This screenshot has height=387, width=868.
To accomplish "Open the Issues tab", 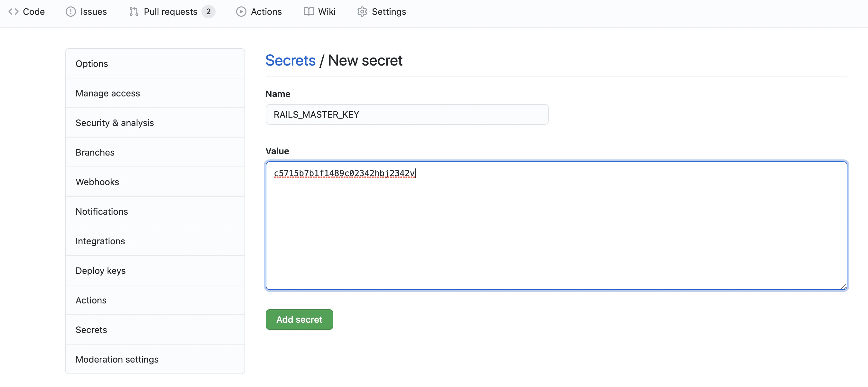I will tap(86, 12).
